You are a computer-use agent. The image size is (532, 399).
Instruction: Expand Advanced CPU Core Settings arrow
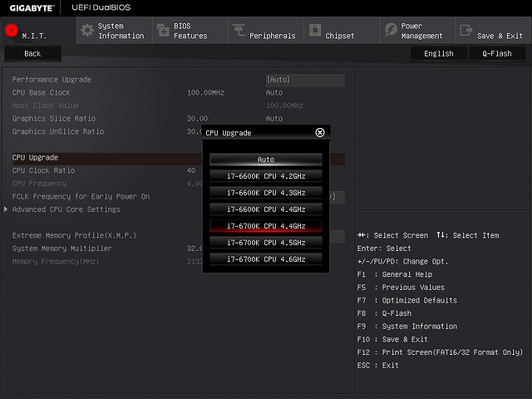[6, 209]
